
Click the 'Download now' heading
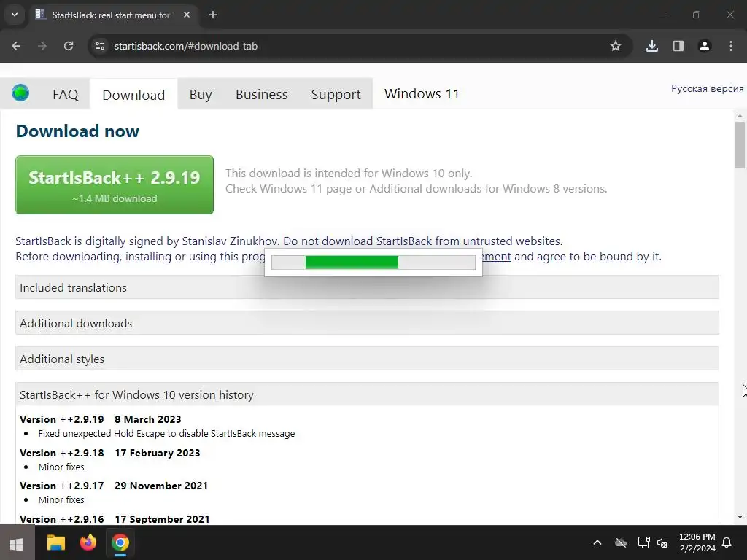(x=77, y=131)
